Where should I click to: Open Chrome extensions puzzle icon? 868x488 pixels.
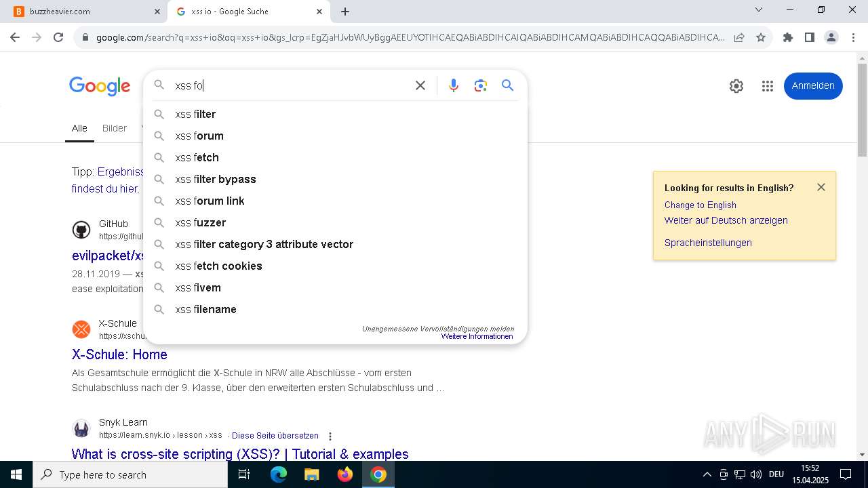pos(788,37)
